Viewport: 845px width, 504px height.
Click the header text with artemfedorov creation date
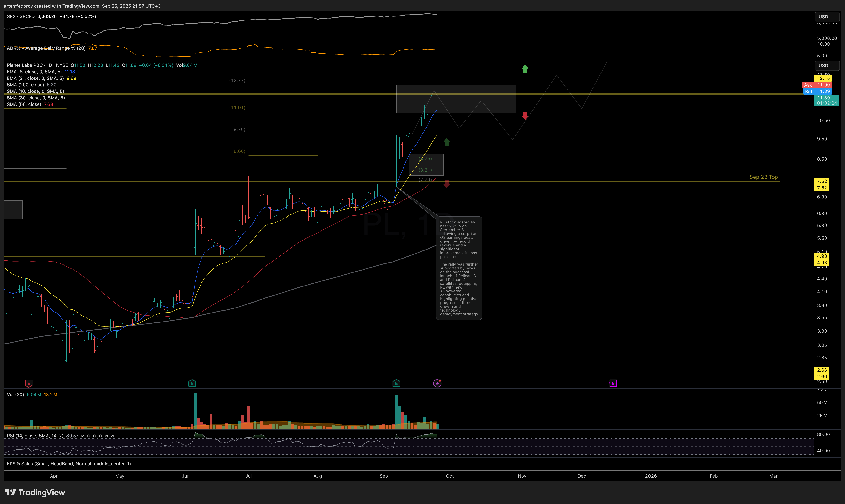click(82, 6)
